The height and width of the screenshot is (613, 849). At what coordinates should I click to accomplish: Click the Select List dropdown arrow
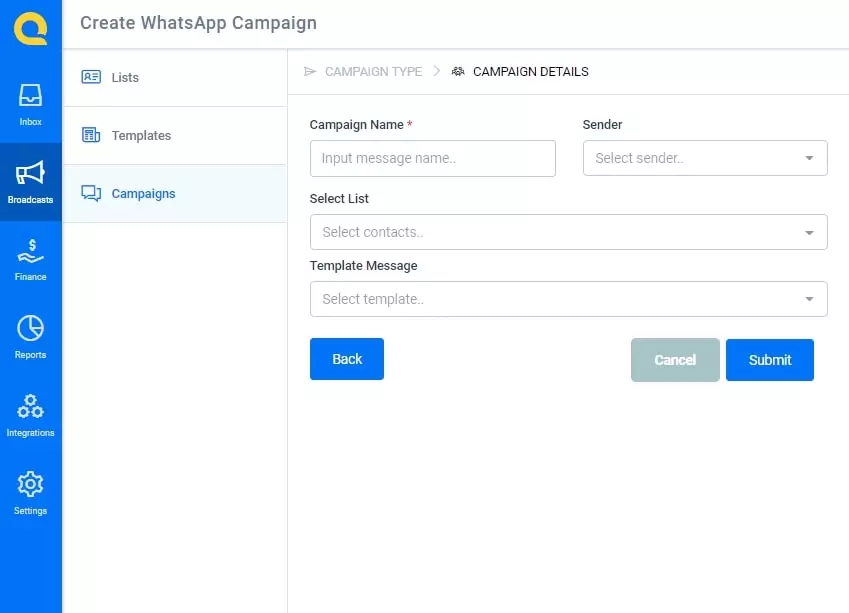[x=809, y=232]
